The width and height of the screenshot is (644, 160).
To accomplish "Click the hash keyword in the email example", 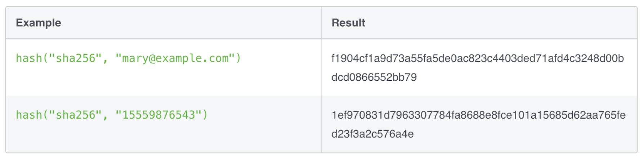I will (x=29, y=58).
